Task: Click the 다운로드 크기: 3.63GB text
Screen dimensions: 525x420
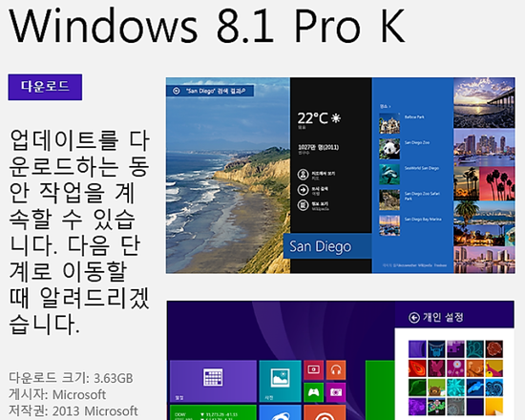Action: pos(71,378)
